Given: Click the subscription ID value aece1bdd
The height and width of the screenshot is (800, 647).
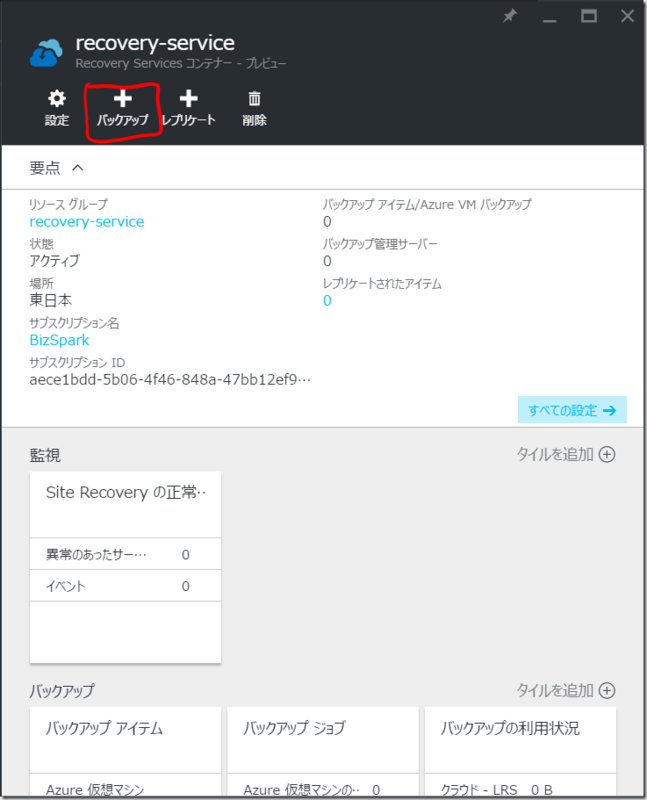Looking at the screenshot, I should (x=170, y=380).
